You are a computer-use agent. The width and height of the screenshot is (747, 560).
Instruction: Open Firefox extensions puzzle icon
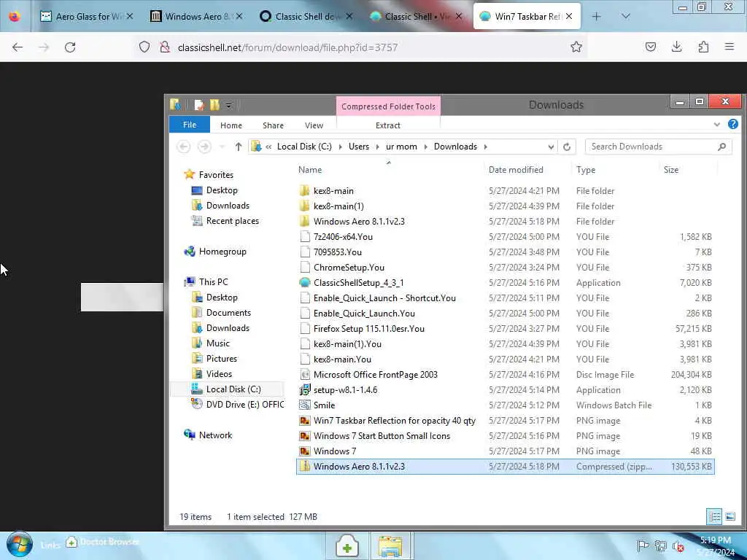[703, 47]
